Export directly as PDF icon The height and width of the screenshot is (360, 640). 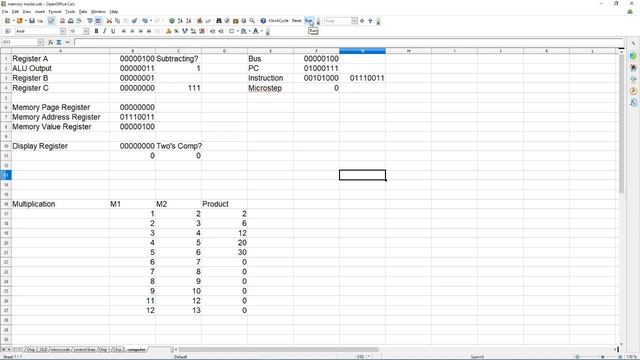tap(62, 21)
